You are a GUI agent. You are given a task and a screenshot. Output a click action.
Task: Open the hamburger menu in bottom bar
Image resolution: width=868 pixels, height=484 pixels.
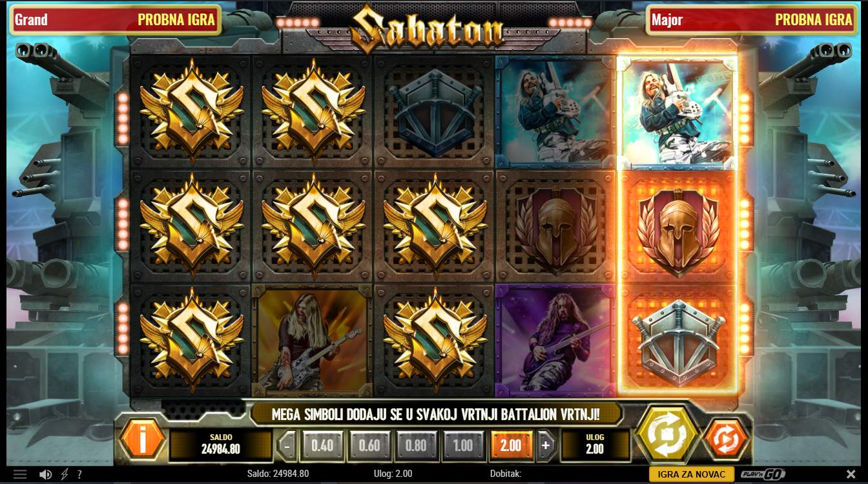pos(20,474)
